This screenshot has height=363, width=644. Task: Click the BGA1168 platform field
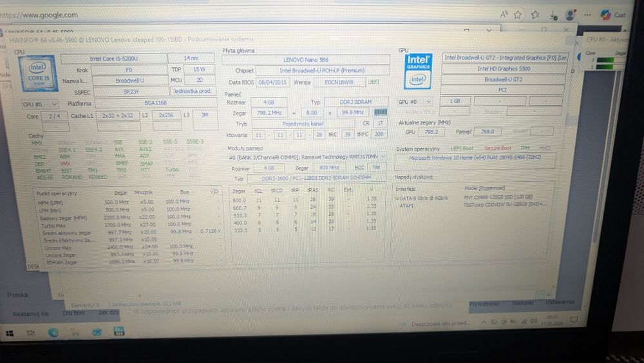[x=156, y=103]
